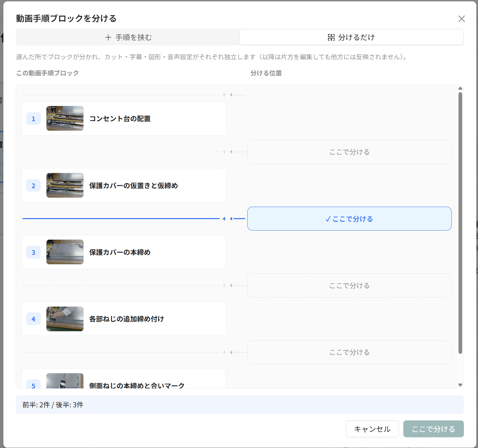Click step number badge 1

click(33, 118)
